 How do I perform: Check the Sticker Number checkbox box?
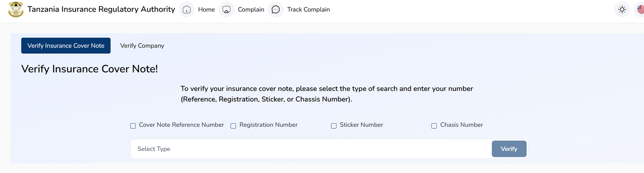coord(334,126)
